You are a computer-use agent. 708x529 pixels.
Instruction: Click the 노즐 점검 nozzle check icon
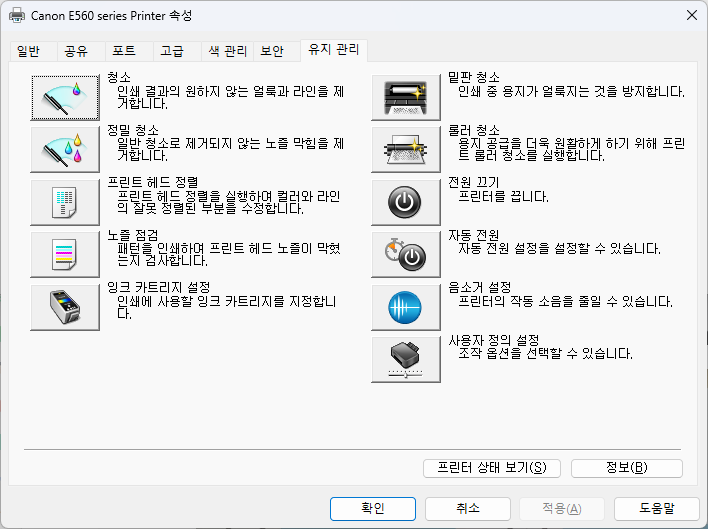[x=65, y=255]
